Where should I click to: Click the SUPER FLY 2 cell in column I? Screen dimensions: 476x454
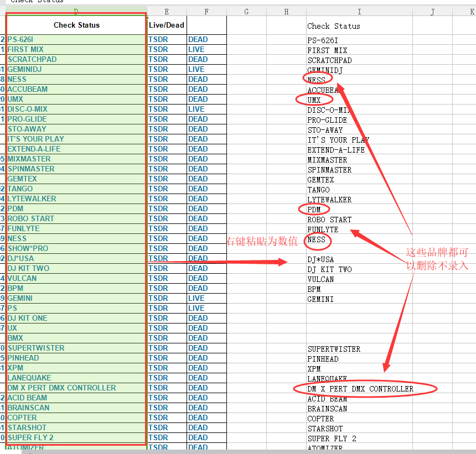click(359, 439)
